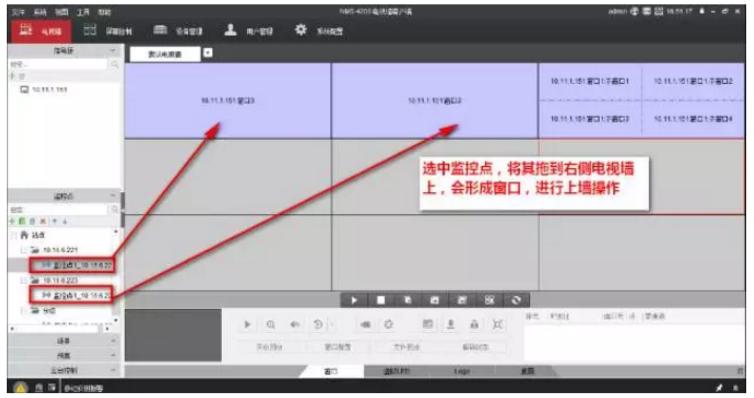Expand the 预案 plan panel
This screenshot has width=754, height=398.
[x=63, y=356]
